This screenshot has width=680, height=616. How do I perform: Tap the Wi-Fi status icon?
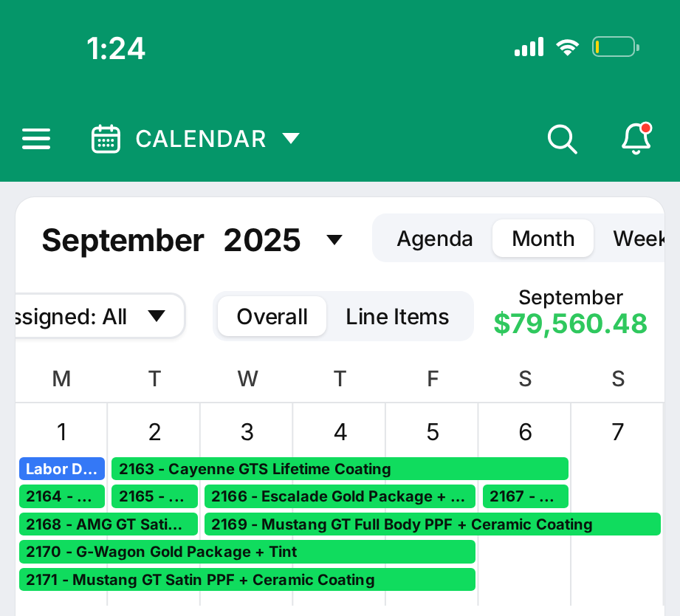(x=568, y=47)
